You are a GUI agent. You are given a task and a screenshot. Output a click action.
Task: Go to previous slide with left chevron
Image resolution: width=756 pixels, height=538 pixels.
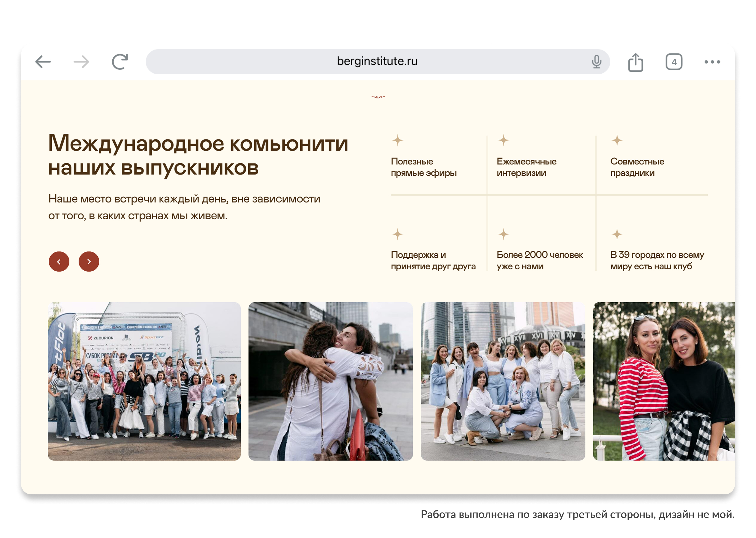click(x=59, y=262)
